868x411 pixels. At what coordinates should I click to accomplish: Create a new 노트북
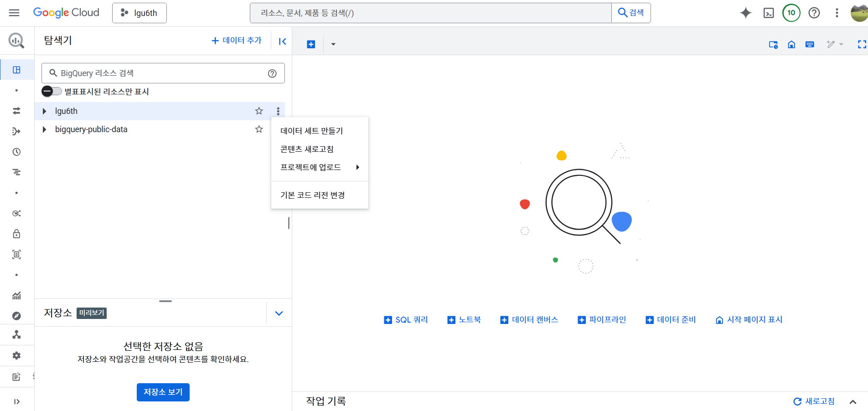pos(464,320)
